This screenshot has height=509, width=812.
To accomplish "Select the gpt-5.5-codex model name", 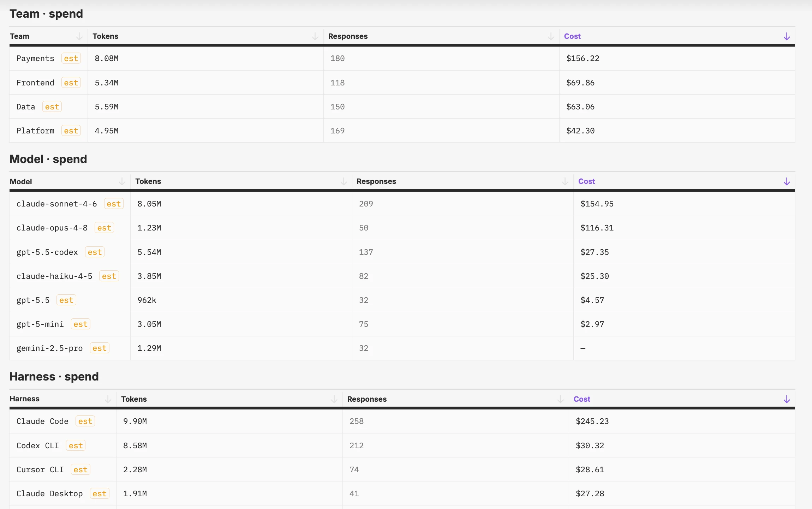I will (47, 252).
